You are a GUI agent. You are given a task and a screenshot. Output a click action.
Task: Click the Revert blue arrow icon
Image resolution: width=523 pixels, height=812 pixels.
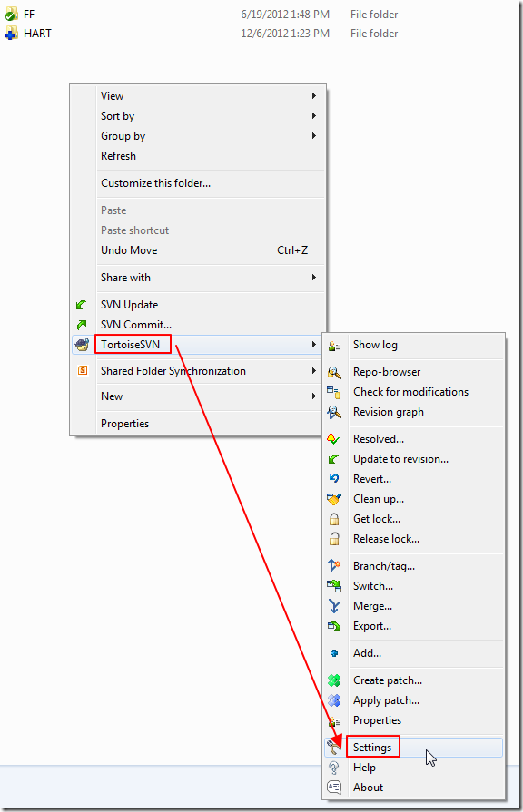tap(334, 479)
